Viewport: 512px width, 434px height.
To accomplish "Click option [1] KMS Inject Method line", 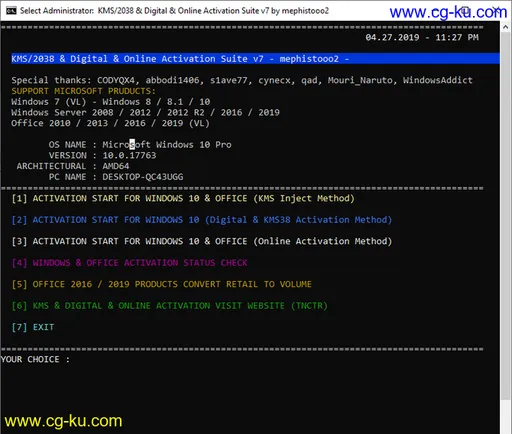I will coord(183,198).
